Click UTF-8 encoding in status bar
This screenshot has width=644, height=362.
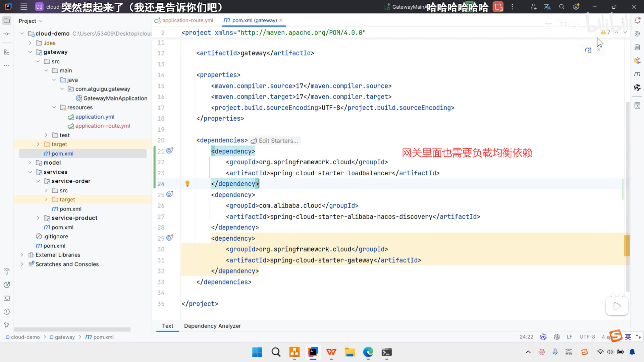tap(587, 337)
